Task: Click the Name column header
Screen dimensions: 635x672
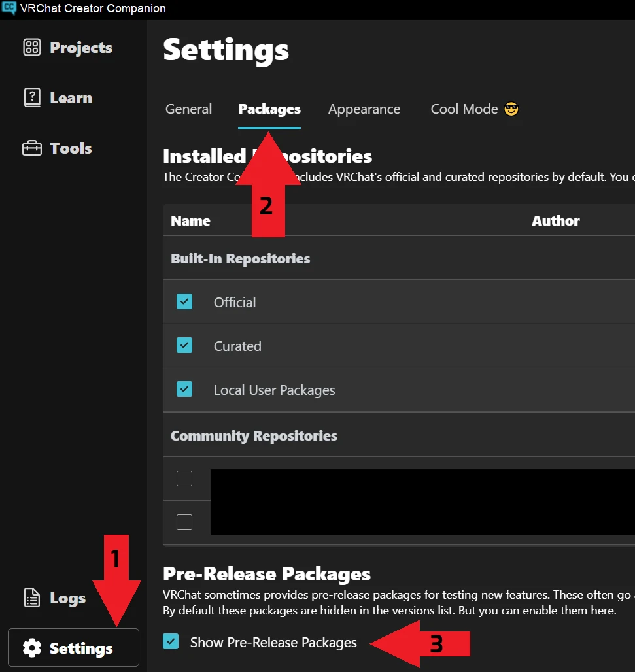Action: click(x=190, y=221)
